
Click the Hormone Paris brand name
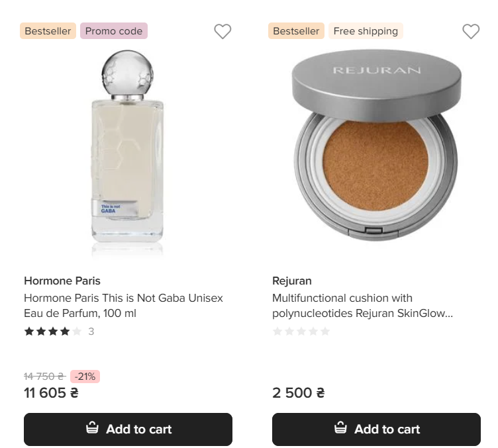62,281
